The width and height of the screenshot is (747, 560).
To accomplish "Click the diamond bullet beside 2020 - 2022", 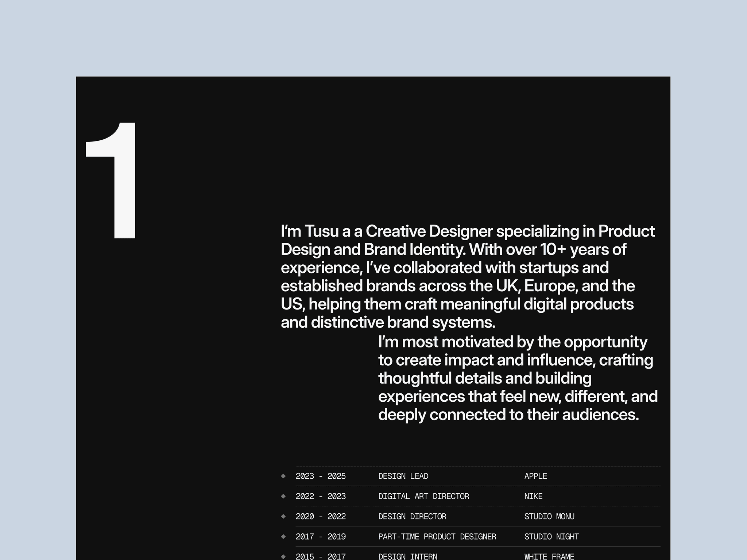I will pos(283,516).
